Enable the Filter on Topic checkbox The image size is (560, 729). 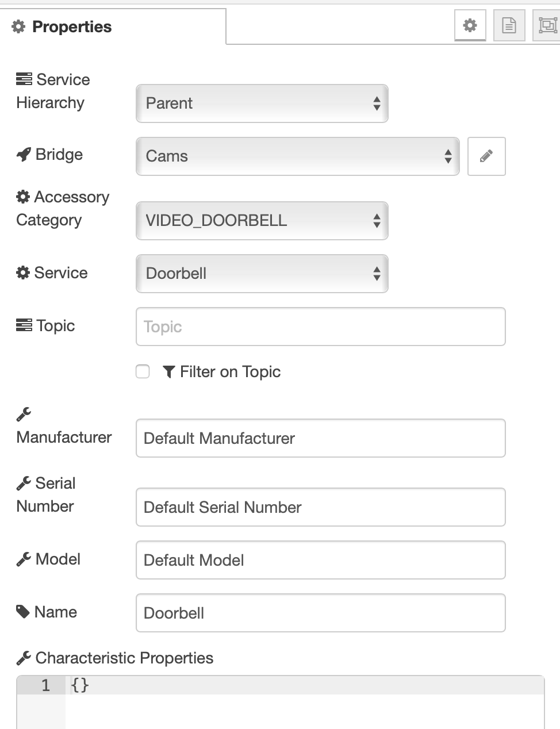[143, 371]
